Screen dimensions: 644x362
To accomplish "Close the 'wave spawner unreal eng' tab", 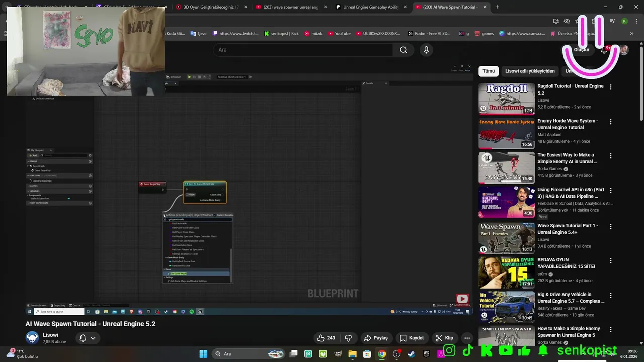I will (325, 7).
